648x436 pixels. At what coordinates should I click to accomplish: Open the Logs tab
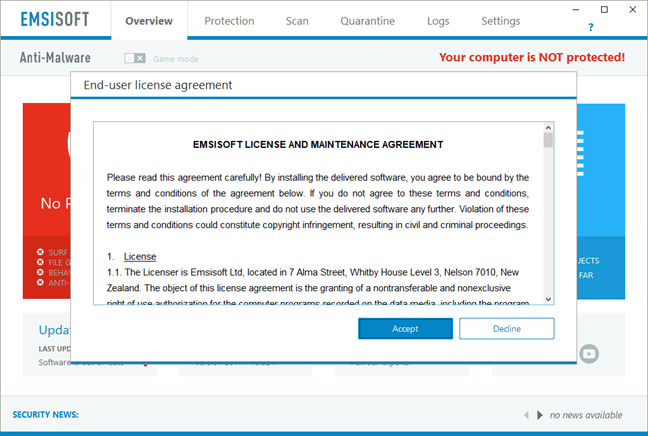tap(438, 21)
